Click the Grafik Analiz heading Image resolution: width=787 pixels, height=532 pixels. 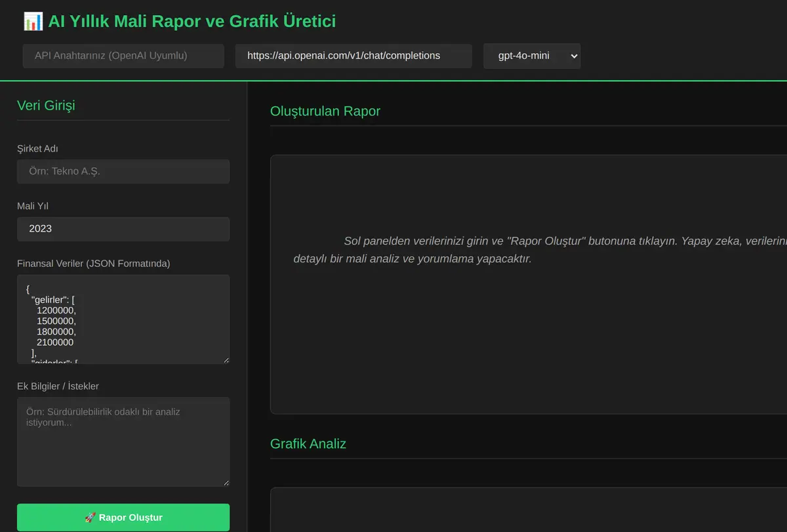(x=308, y=443)
